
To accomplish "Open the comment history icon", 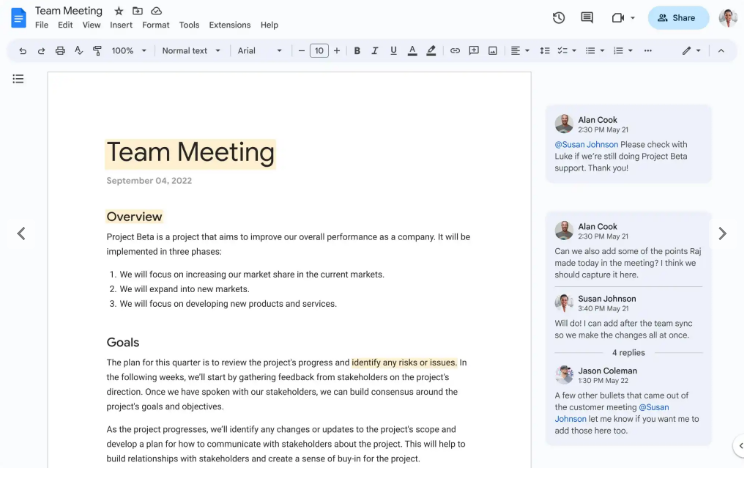I will (x=586, y=18).
